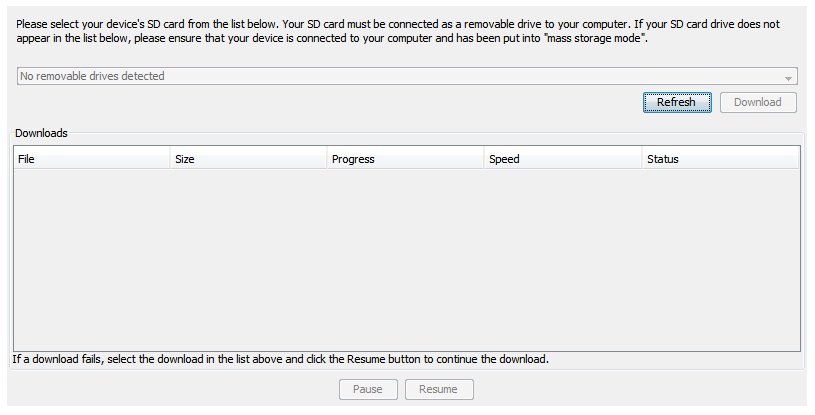Select the Progress column header
Viewport: 815px width, 415px height.
[x=405, y=159]
